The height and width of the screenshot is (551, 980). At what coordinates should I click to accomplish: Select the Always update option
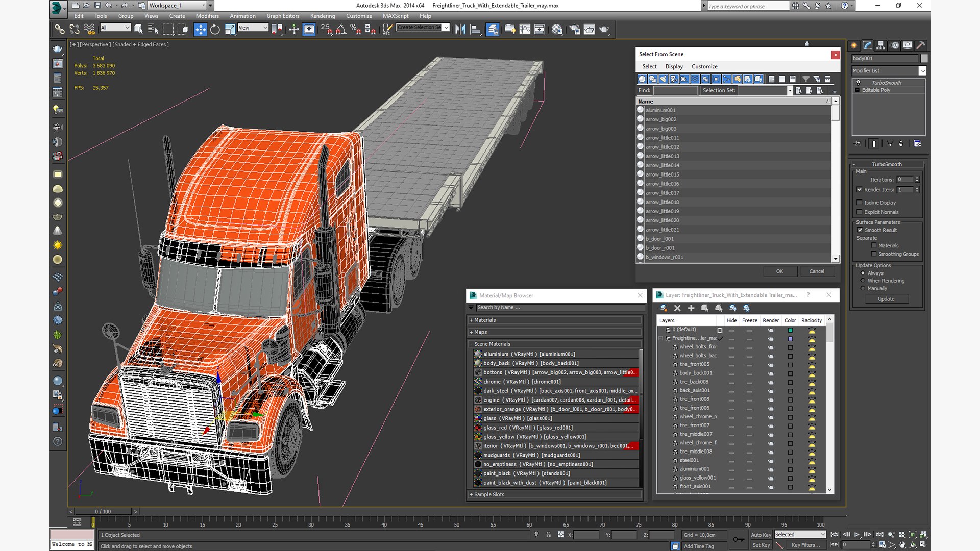(x=863, y=273)
